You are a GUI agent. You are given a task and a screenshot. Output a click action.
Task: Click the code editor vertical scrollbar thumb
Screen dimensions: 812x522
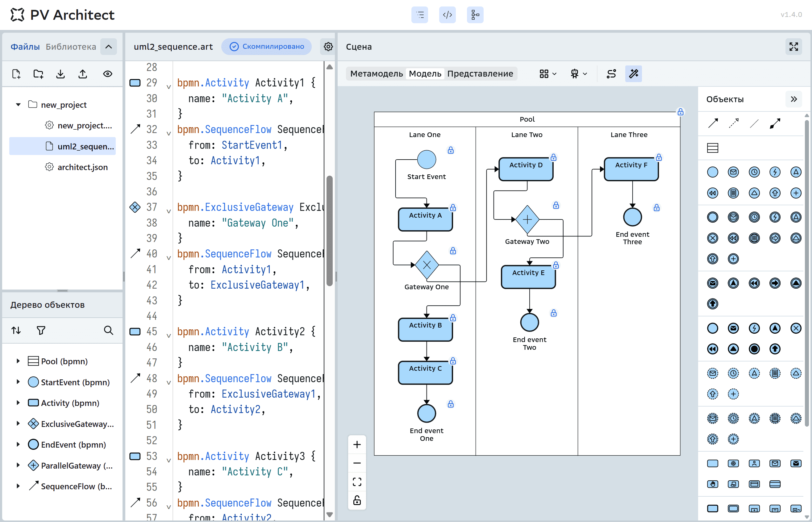[329, 231]
